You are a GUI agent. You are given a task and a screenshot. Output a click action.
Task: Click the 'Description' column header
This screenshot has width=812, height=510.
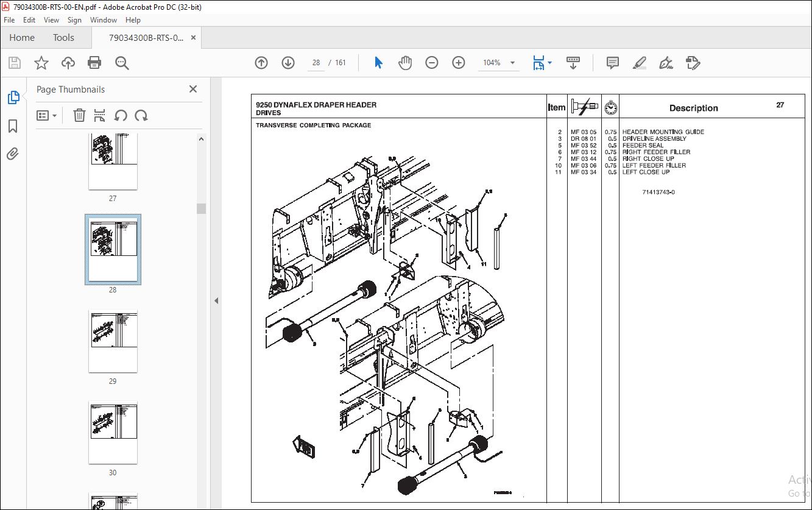pos(693,108)
